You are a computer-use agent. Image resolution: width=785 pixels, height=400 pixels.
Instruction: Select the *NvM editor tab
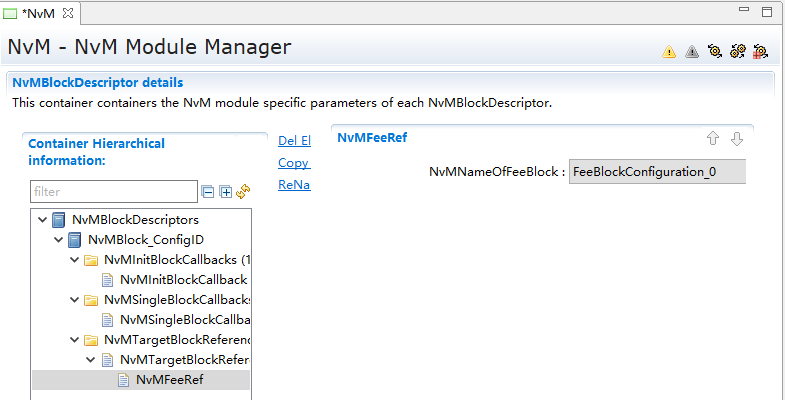pos(38,14)
